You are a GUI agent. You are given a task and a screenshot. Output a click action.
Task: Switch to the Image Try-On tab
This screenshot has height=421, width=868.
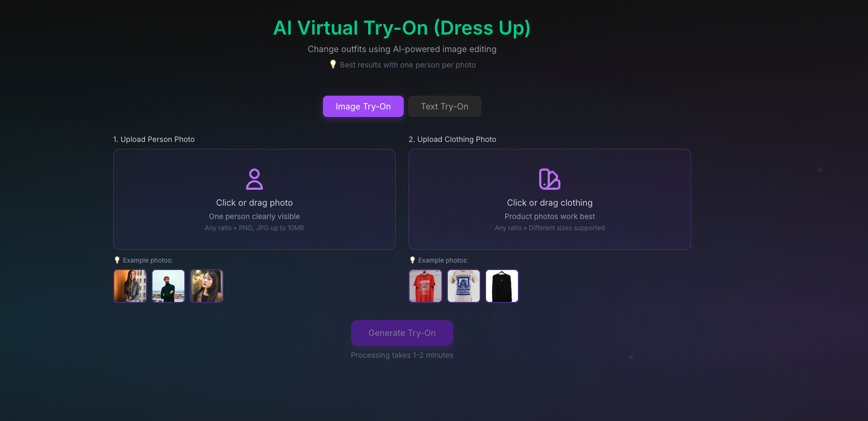coord(363,106)
